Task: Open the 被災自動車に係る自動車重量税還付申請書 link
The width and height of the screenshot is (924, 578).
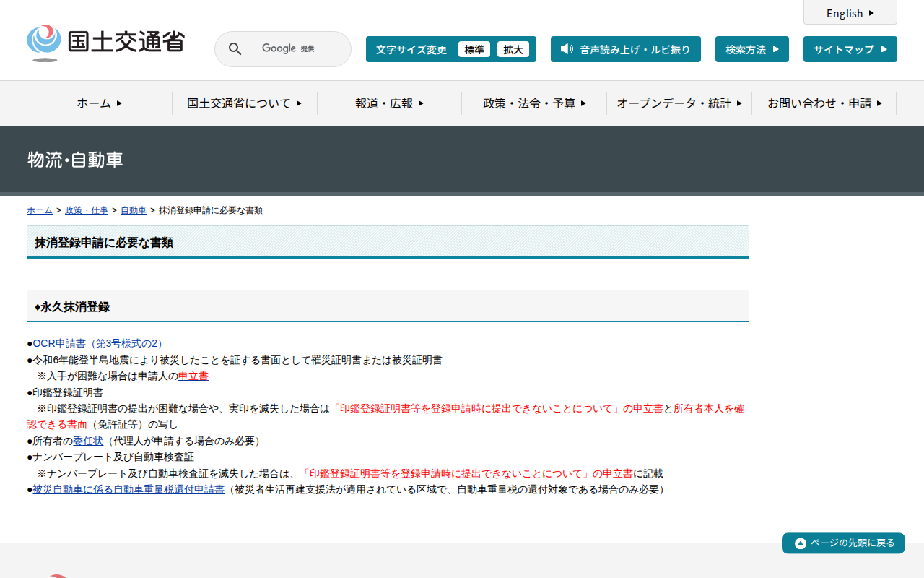Action: coord(128,489)
